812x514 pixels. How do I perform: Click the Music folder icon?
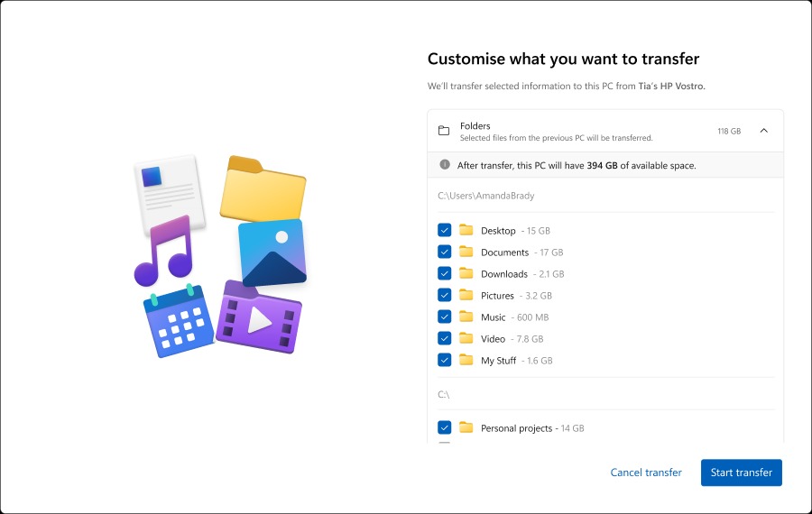pyautogui.click(x=466, y=317)
